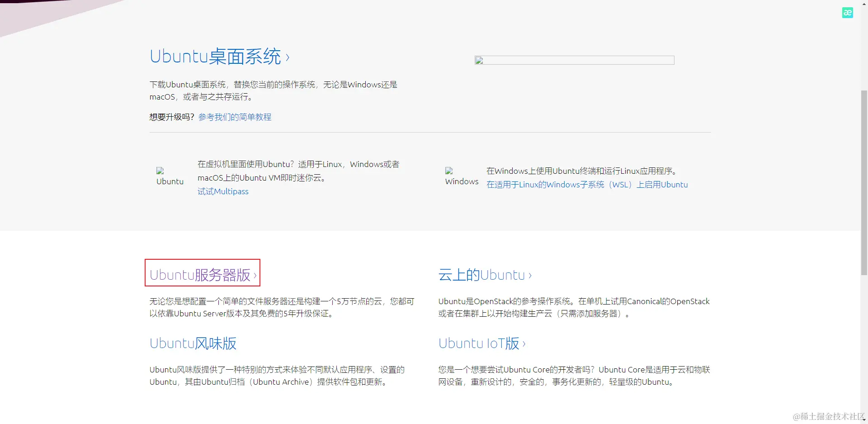
Task: Click the page vertical scrollbar thumb
Action: (864, 182)
